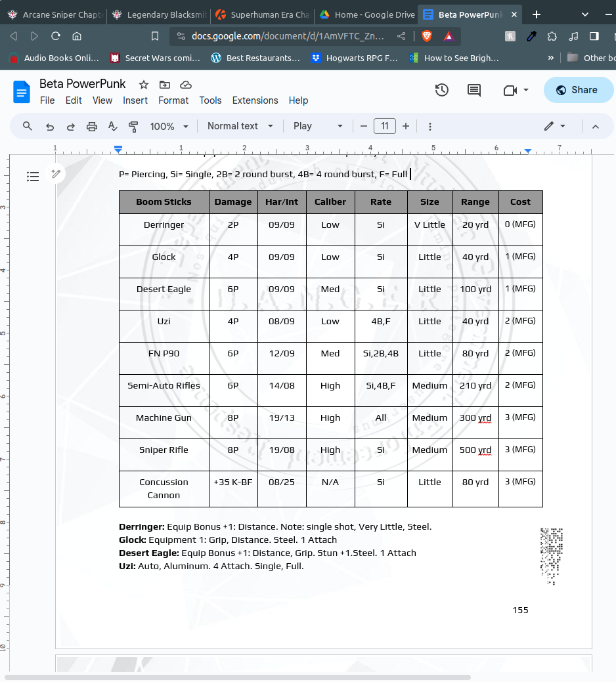Show the document outline

[x=33, y=176]
